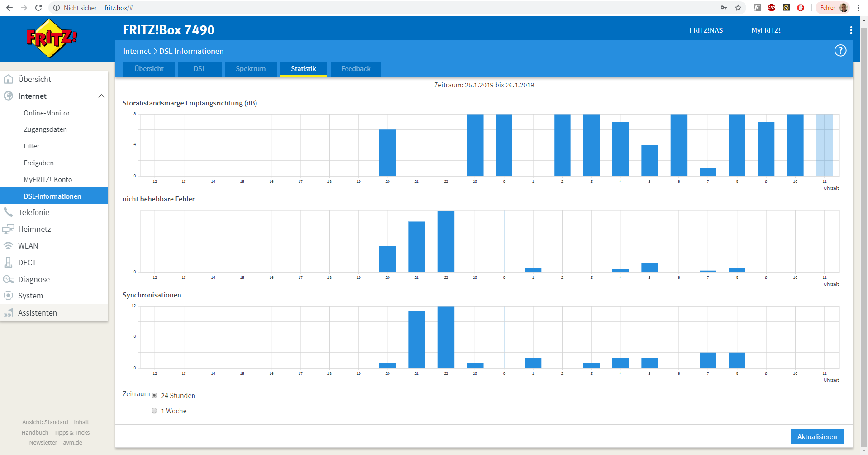
Task: Click the Internet globe icon
Action: click(x=8, y=96)
